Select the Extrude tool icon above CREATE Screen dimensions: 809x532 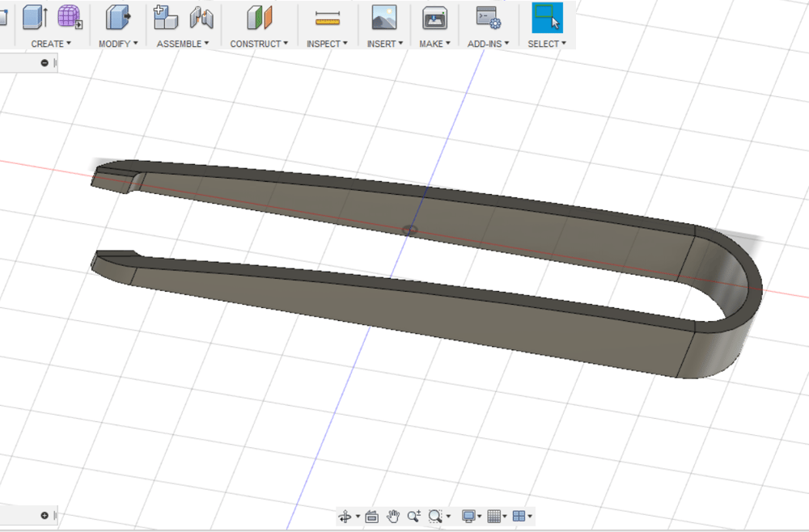tap(35, 17)
